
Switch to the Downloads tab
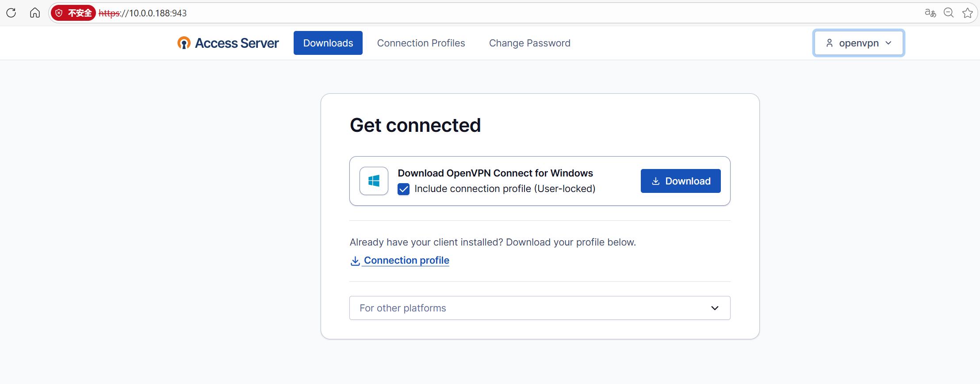tap(328, 43)
